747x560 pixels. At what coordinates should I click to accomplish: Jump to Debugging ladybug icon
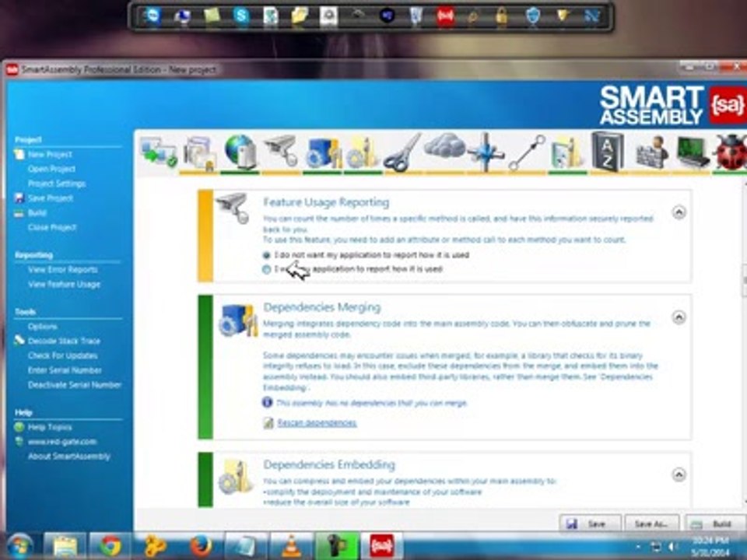(730, 152)
